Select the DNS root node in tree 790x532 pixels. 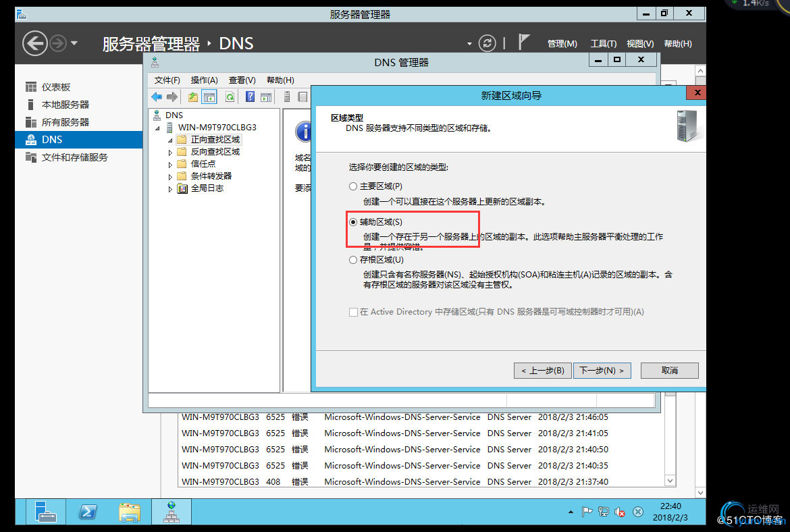coord(174,115)
